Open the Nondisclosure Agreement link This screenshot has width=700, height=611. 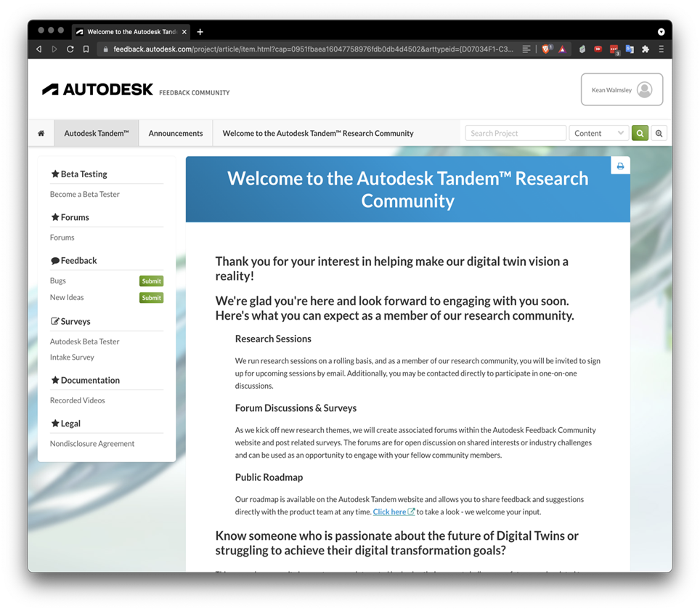[x=92, y=444]
